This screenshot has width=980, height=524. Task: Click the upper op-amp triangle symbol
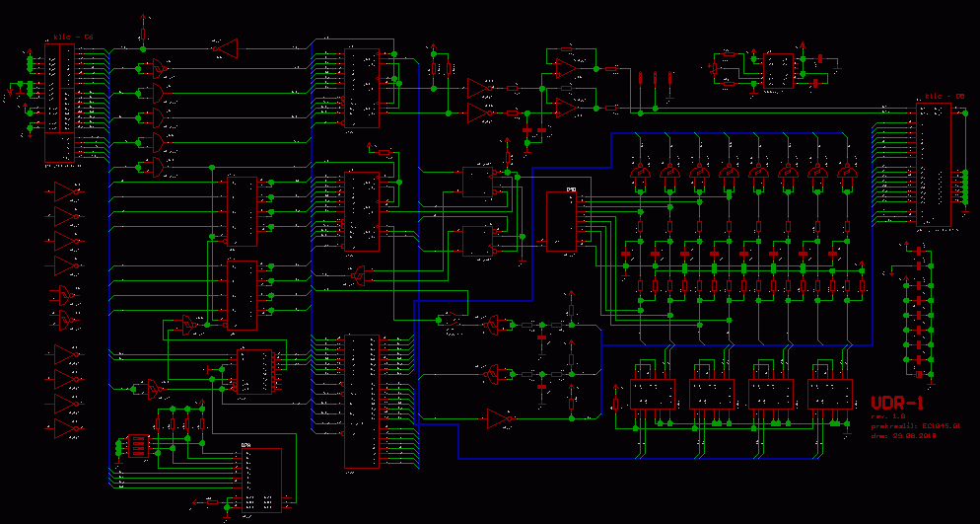click(565, 68)
